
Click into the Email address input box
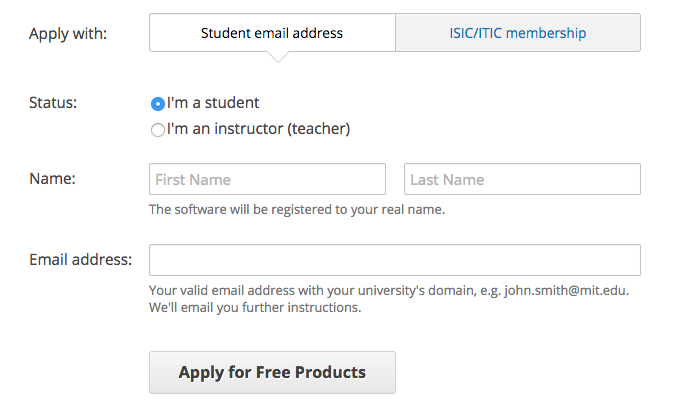394,260
